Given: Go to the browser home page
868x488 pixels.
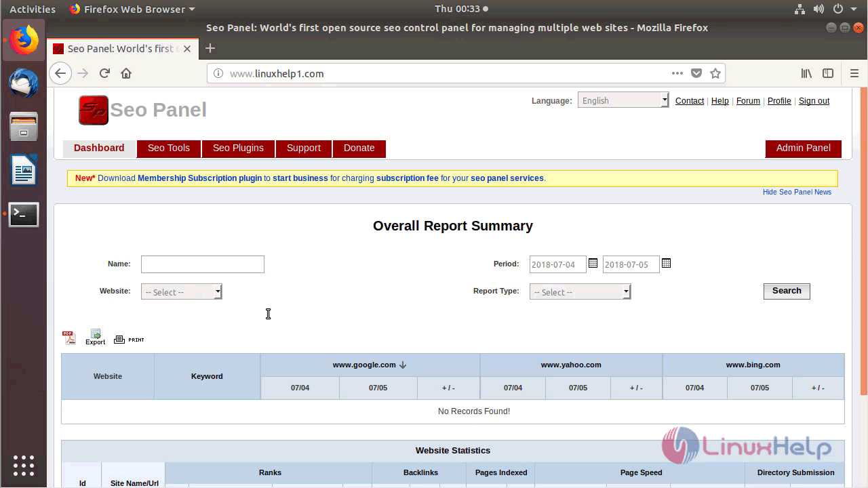Looking at the screenshot, I should click(x=126, y=73).
